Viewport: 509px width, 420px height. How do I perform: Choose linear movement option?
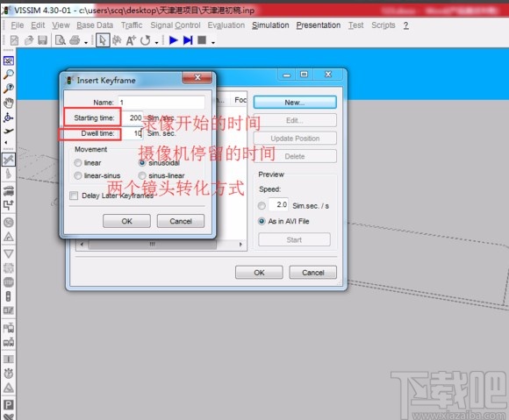coord(78,163)
